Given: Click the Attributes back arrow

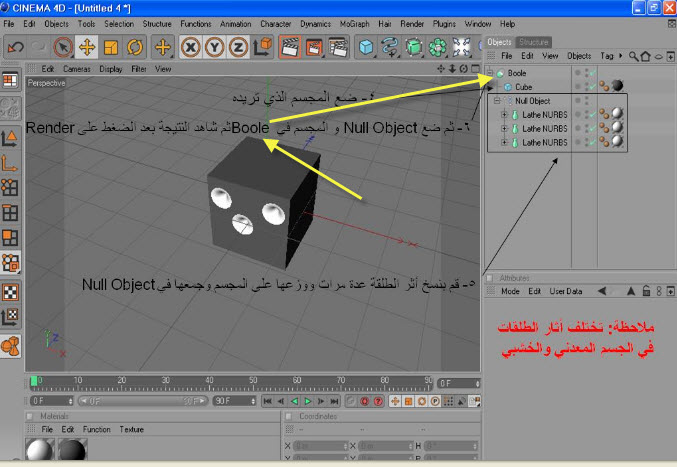Looking at the screenshot, I should [602, 291].
